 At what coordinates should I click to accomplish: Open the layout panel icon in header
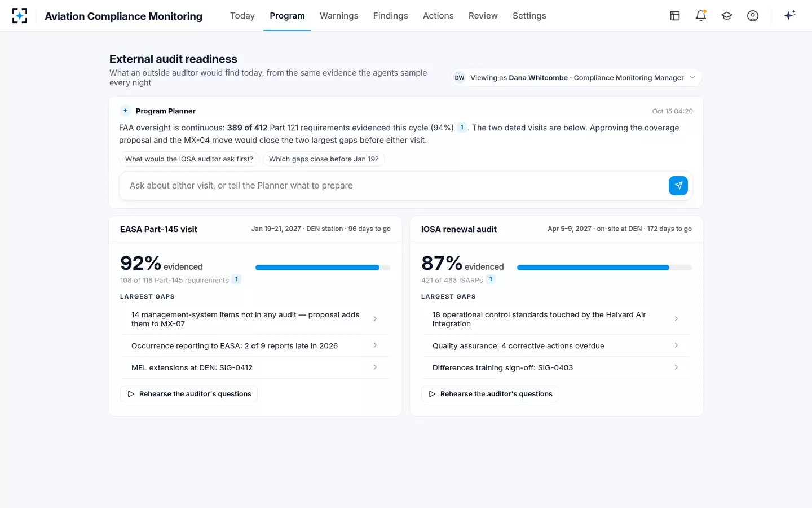pyautogui.click(x=675, y=16)
